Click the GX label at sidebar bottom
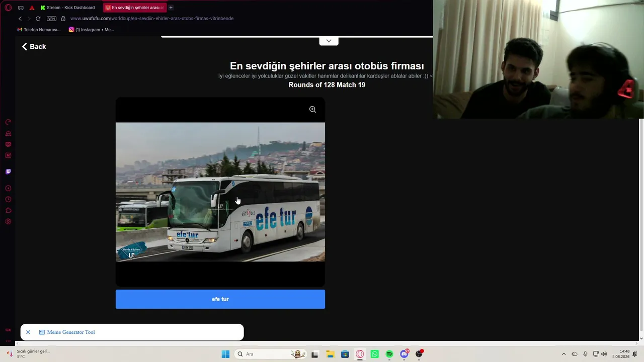644x362 pixels. pyautogui.click(x=8, y=330)
